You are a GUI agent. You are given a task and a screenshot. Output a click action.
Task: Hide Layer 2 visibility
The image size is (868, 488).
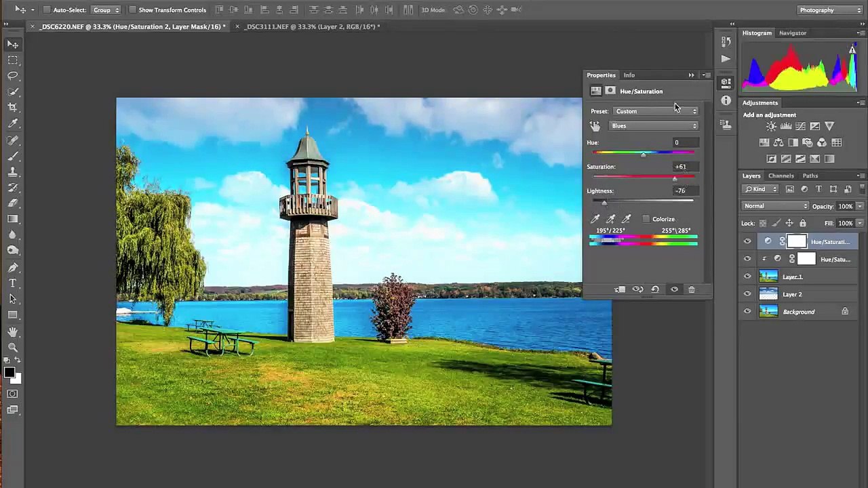[x=747, y=294]
